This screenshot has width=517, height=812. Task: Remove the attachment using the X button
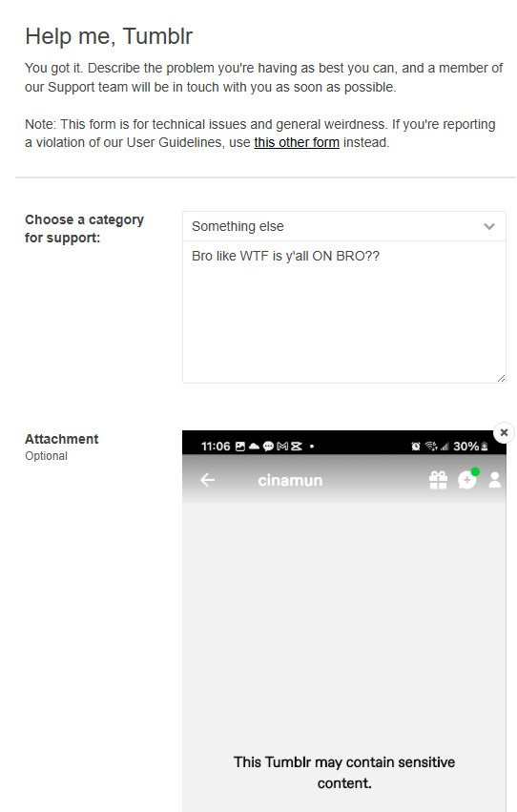coord(504,432)
